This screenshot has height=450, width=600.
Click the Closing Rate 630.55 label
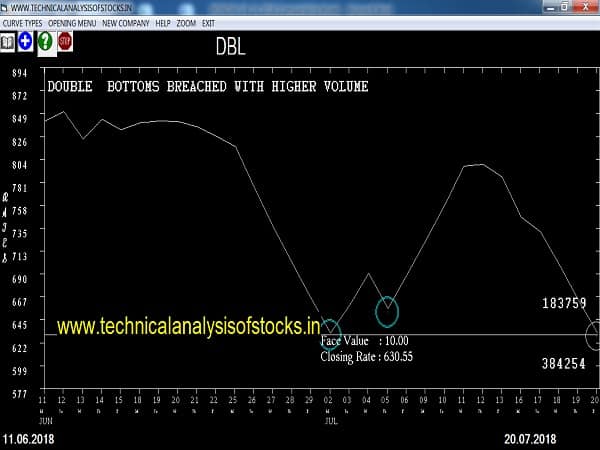click(x=366, y=356)
